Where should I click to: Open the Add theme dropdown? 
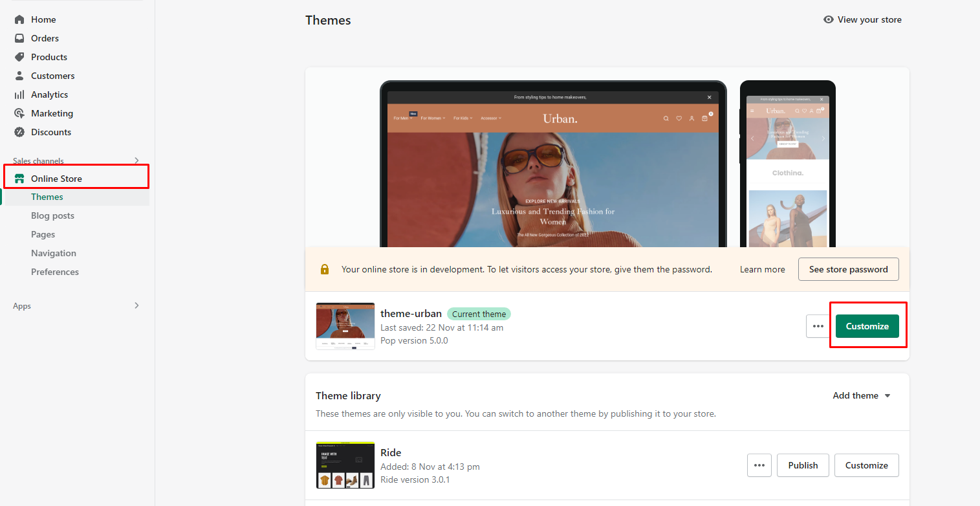point(862,395)
